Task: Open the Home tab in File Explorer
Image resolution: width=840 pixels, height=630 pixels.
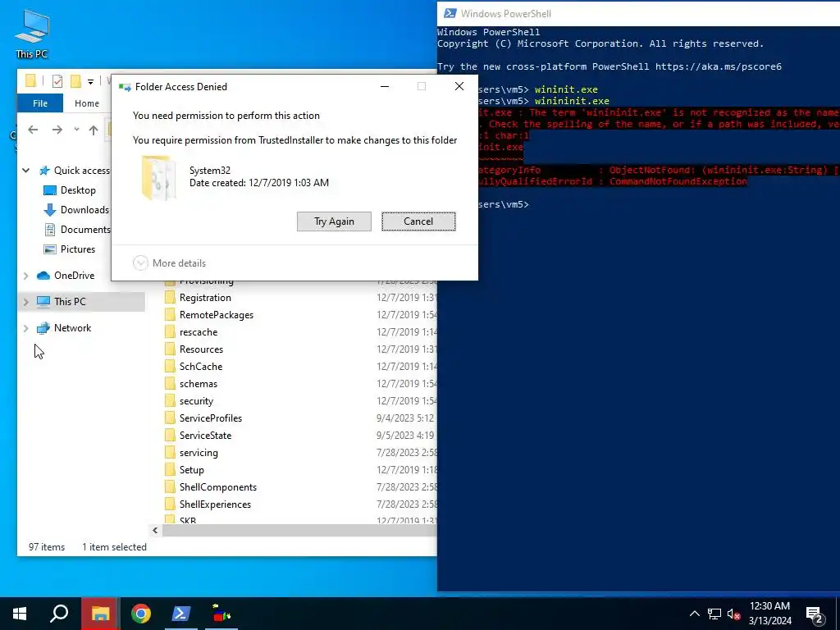Action: [87, 103]
